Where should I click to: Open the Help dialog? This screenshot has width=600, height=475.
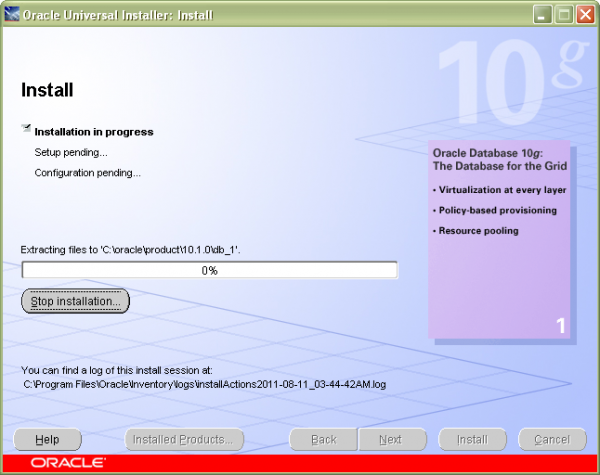click(x=47, y=439)
